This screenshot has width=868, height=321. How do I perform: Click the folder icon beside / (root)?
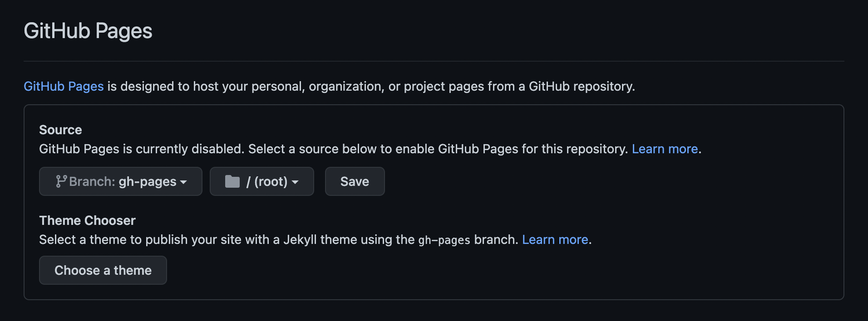pyautogui.click(x=232, y=181)
